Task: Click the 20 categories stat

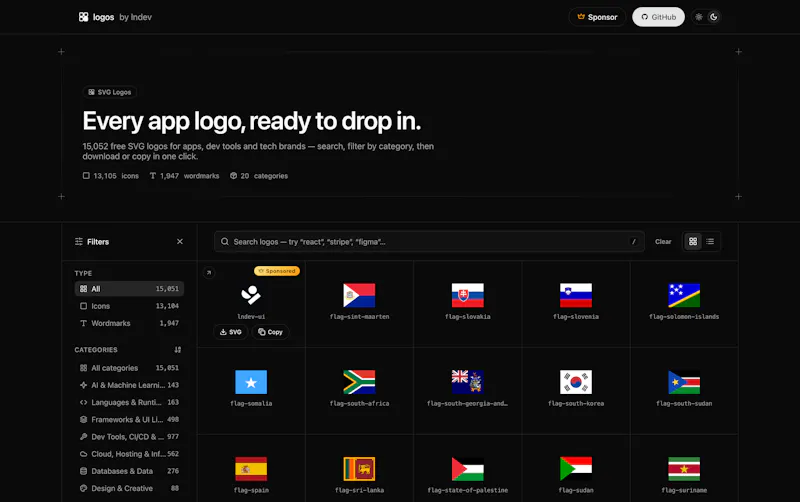Action: [259, 175]
